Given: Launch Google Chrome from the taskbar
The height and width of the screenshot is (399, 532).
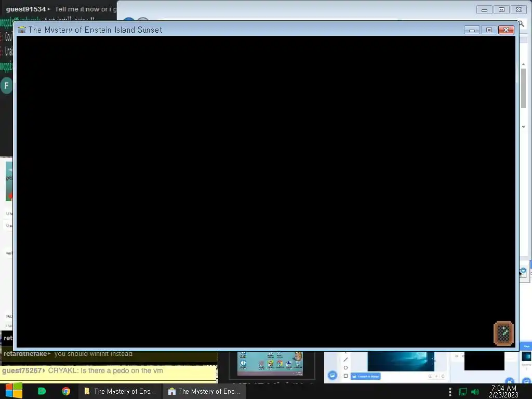Looking at the screenshot, I should tap(66, 391).
